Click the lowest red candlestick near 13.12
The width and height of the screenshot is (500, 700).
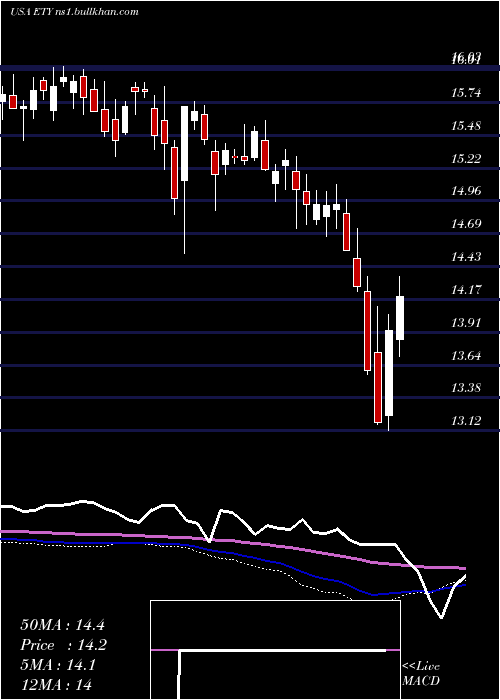[x=378, y=387]
